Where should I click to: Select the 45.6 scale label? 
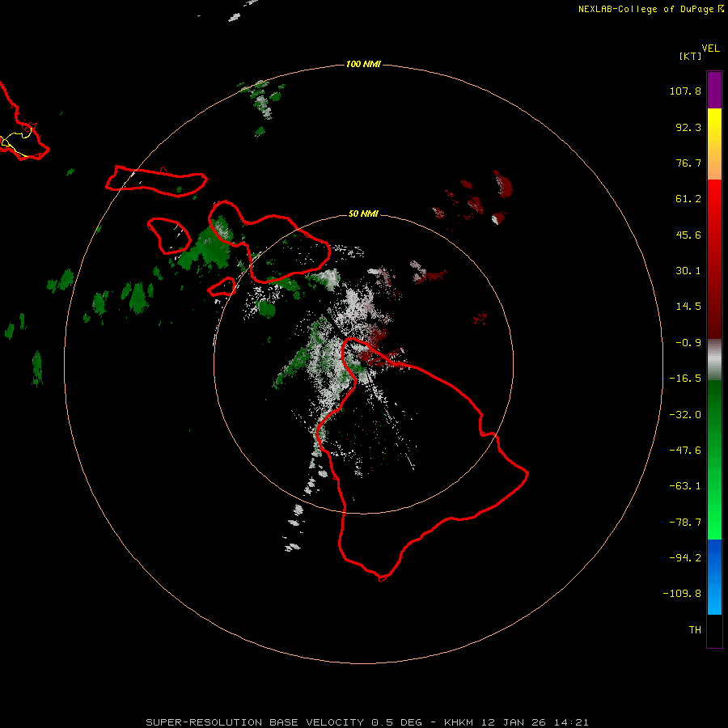(x=688, y=235)
